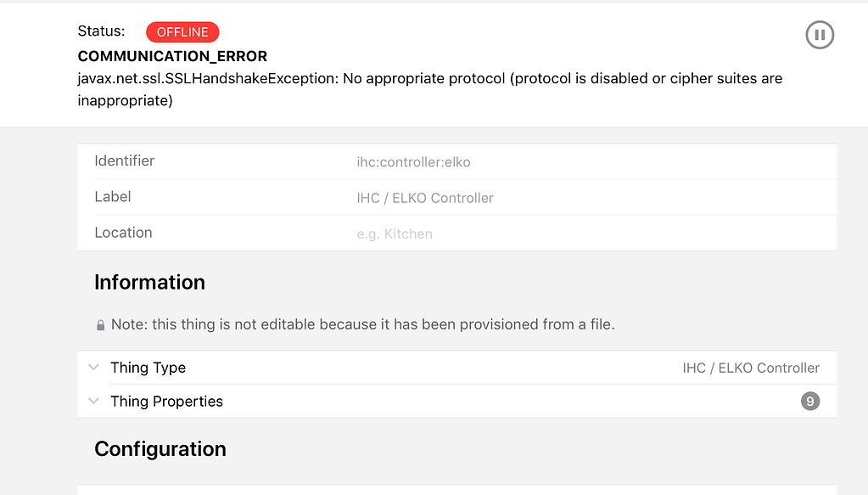
Task: Click the red status pill next to Status
Action: pos(182,31)
